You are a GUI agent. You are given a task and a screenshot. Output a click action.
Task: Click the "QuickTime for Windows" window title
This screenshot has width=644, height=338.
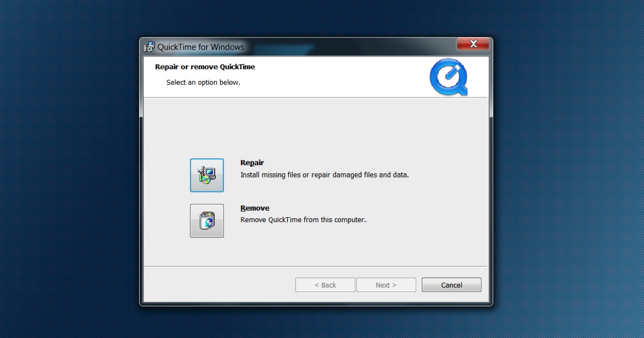201,47
